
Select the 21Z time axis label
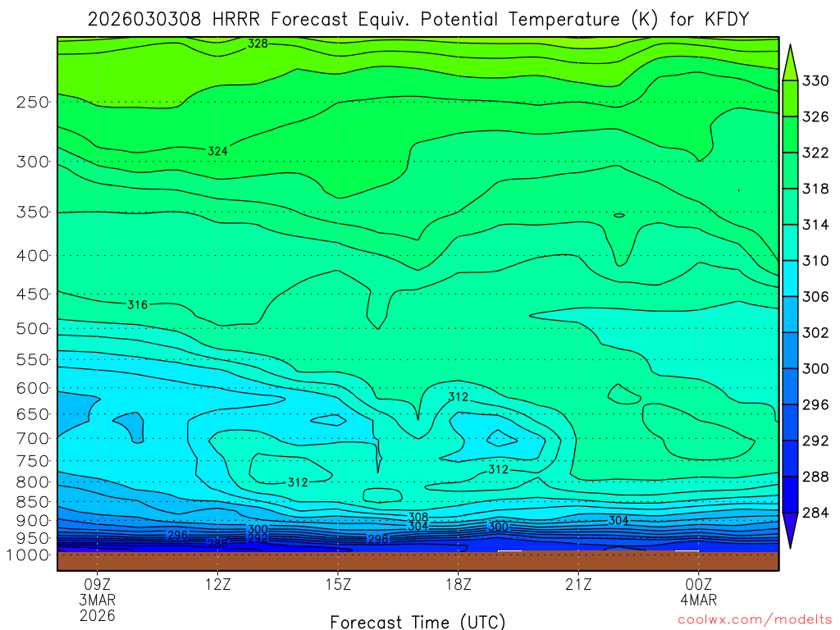pos(578,584)
